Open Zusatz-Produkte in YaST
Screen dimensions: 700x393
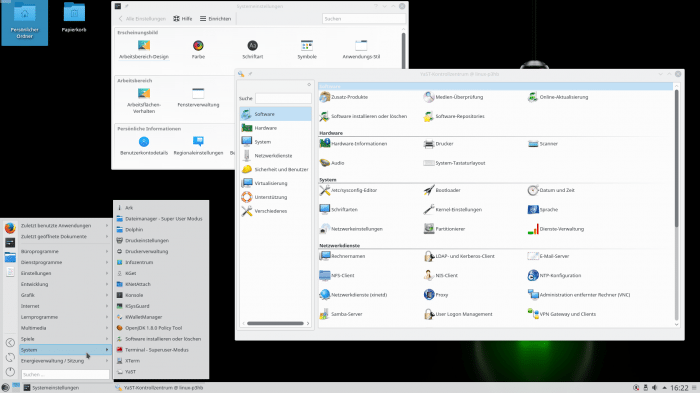[344, 97]
